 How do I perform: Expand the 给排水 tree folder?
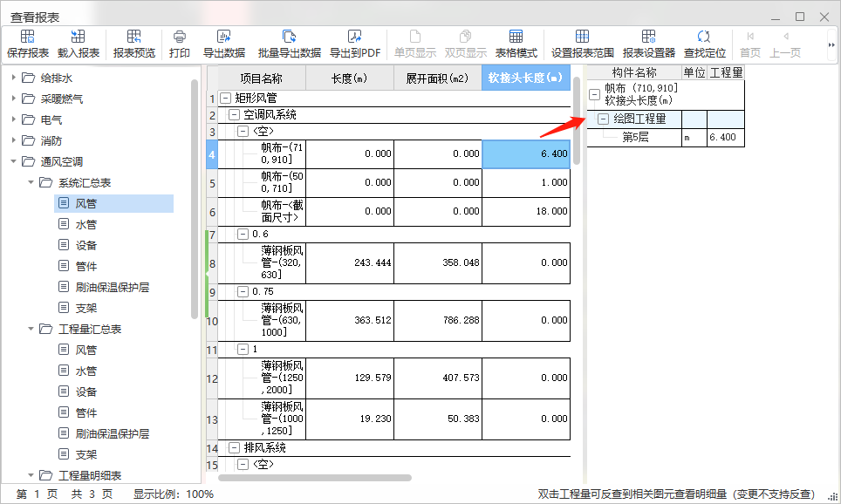tap(14, 78)
